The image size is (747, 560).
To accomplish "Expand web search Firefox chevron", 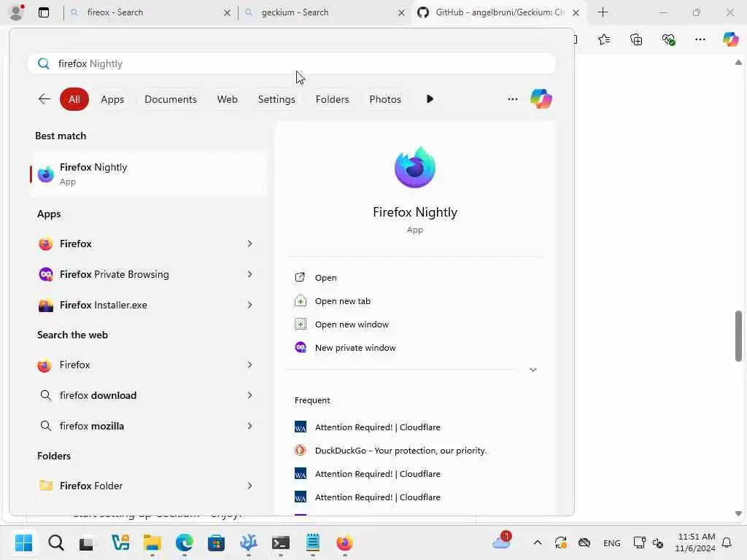I will pos(249,365).
